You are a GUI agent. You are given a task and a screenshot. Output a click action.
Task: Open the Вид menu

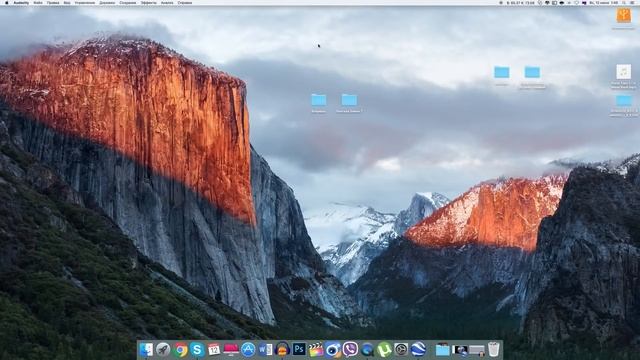click(67, 3)
